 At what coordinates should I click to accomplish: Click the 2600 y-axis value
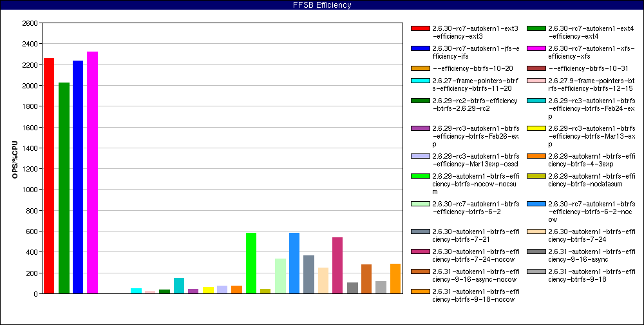point(30,23)
